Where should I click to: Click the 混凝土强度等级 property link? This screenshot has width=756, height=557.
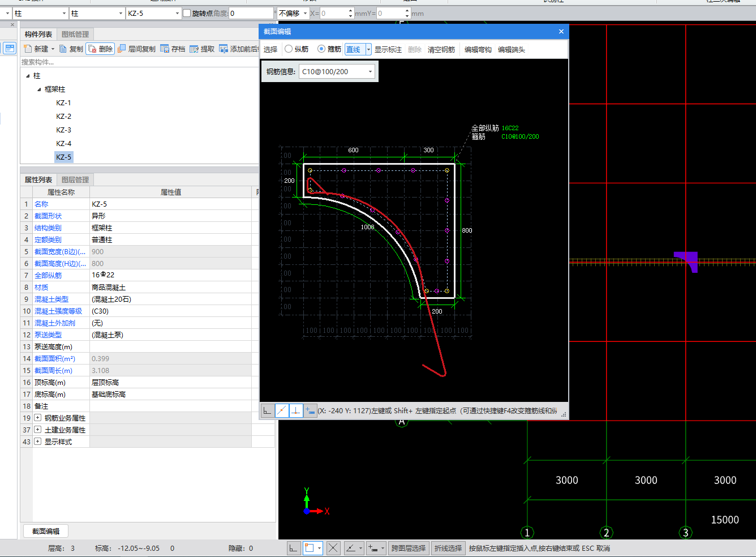[x=58, y=311]
